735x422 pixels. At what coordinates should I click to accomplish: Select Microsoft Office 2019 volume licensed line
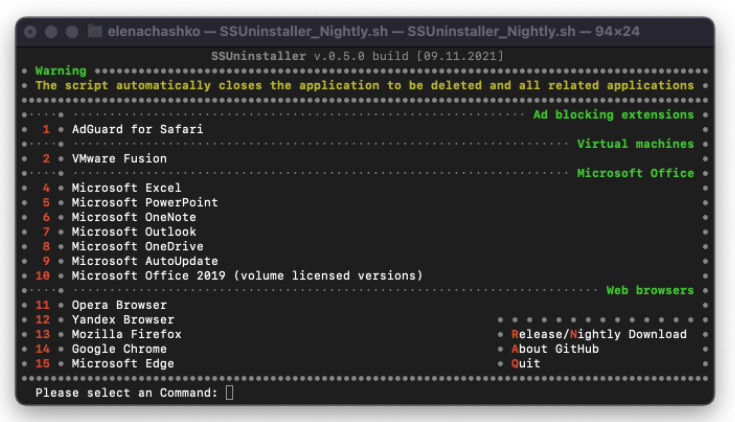[247, 276]
